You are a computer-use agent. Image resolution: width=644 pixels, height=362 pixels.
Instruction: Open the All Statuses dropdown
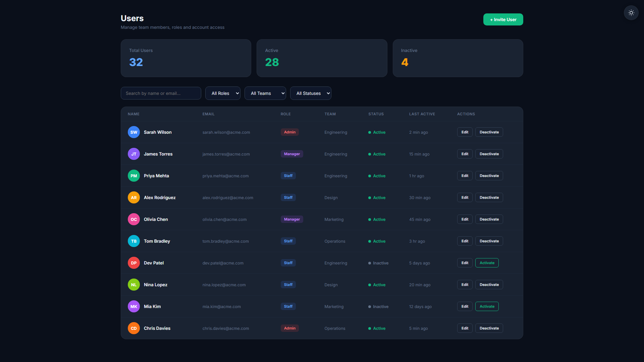point(311,93)
